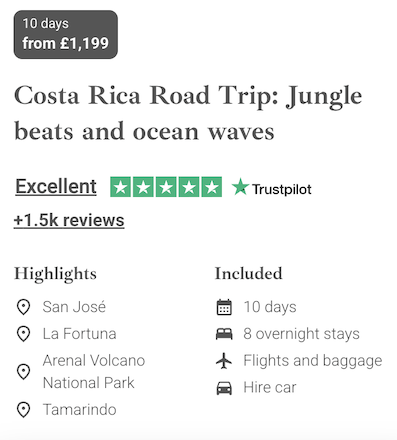The image size is (397, 440).
Task: Open the +1.5k reviews link
Action: pos(69,220)
